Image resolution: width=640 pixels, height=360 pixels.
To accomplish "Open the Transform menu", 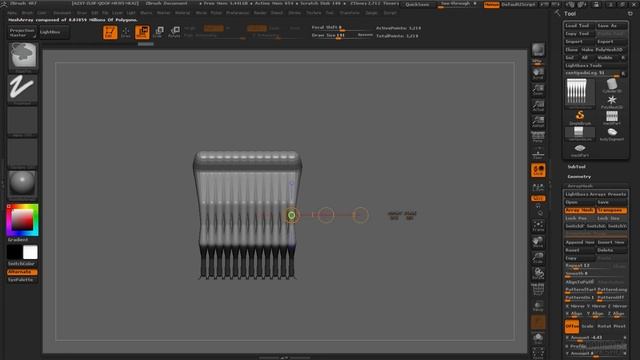I will tap(350, 13).
